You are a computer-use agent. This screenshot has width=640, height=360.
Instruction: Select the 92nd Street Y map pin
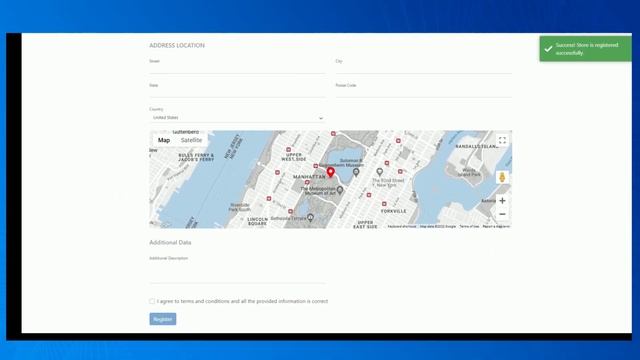pyautogui.click(x=380, y=172)
